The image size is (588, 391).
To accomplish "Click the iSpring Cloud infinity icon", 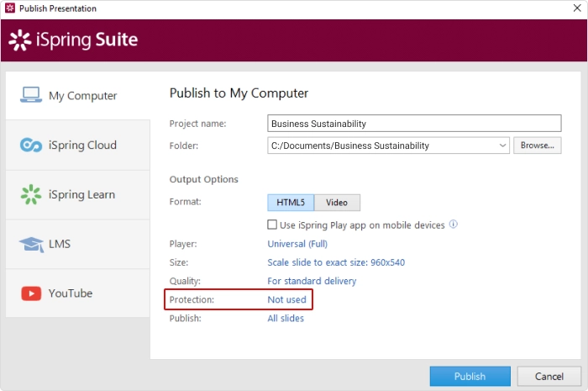I will tap(31, 145).
